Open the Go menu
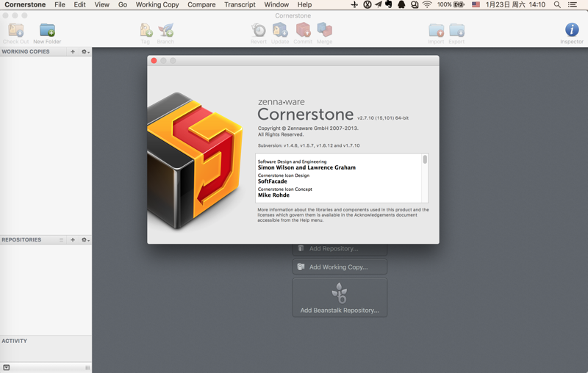 tap(123, 4)
